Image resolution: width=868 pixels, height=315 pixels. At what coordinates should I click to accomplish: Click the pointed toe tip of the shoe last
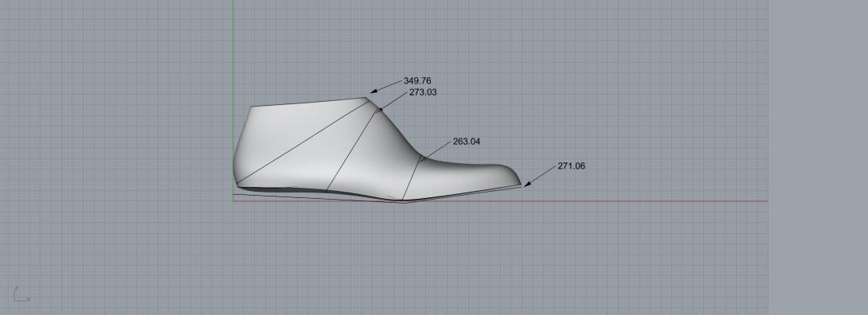(520, 183)
